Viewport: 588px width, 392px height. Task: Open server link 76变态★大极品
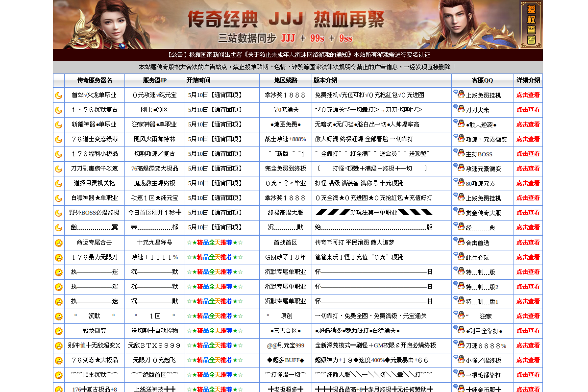click(x=94, y=360)
